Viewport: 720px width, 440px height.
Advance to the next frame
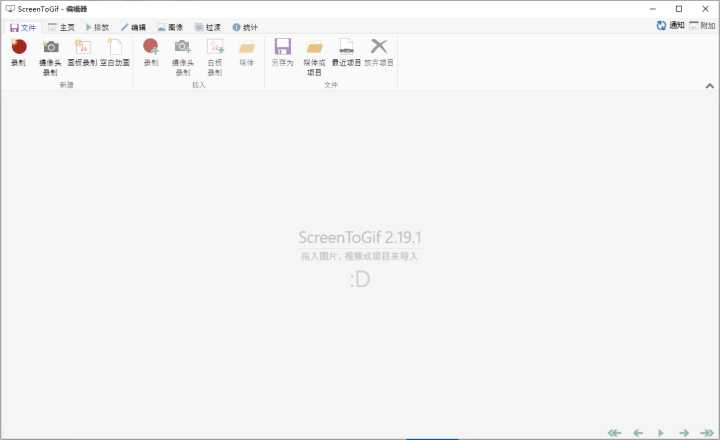pyautogui.click(x=684, y=433)
